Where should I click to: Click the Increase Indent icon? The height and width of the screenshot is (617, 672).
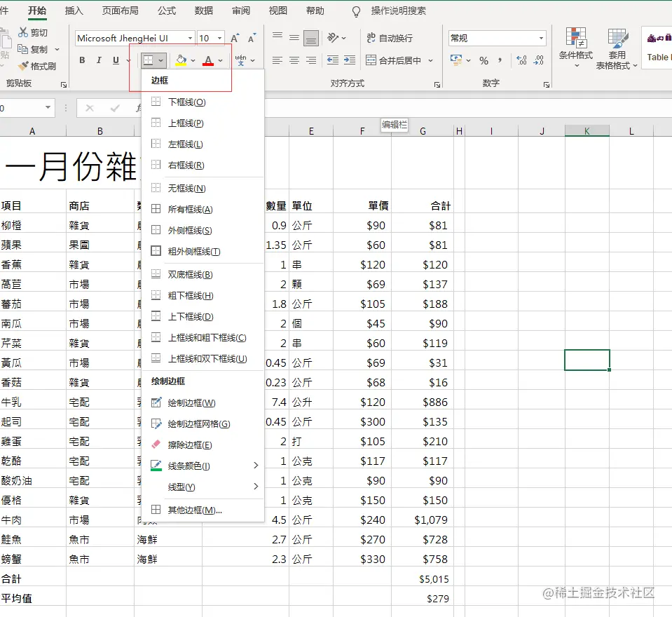pos(350,60)
